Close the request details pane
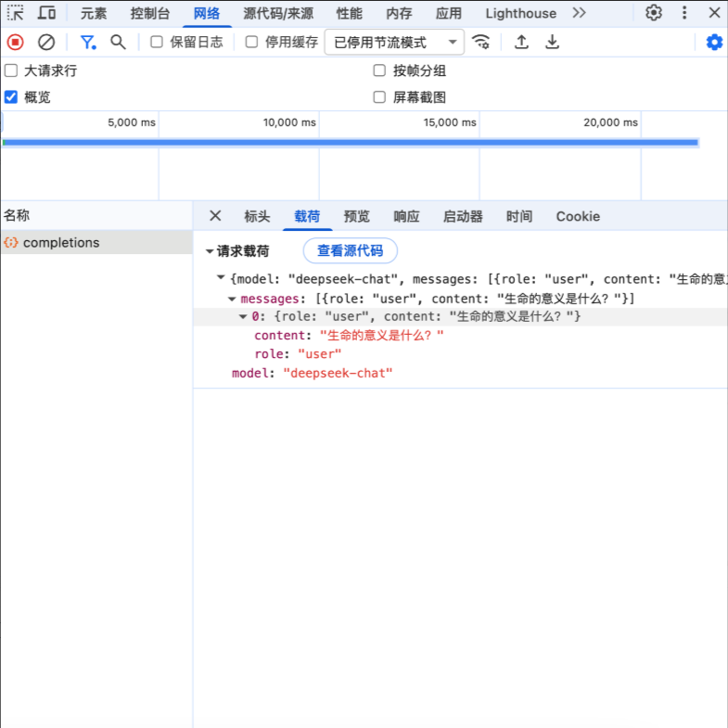 pyautogui.click(x=215, y=216)
